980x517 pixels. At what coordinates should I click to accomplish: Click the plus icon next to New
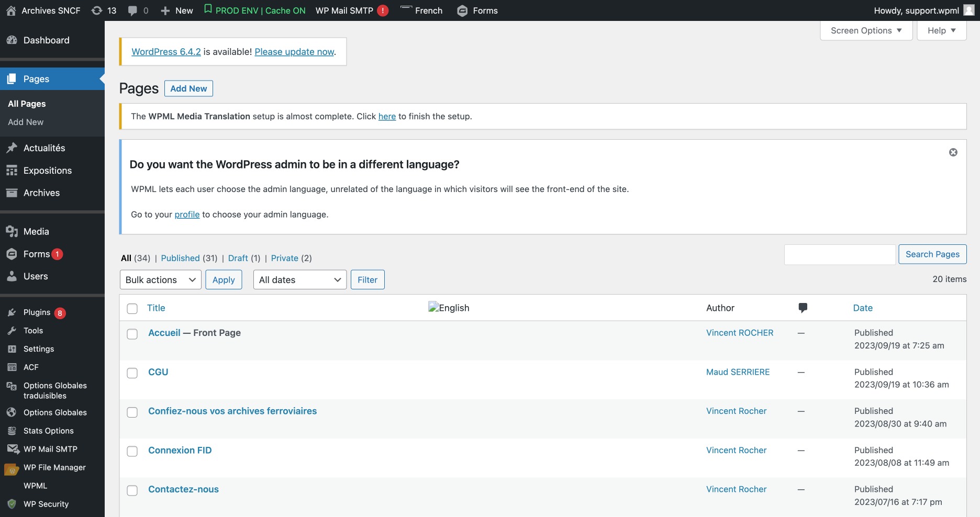pos(165,10)
